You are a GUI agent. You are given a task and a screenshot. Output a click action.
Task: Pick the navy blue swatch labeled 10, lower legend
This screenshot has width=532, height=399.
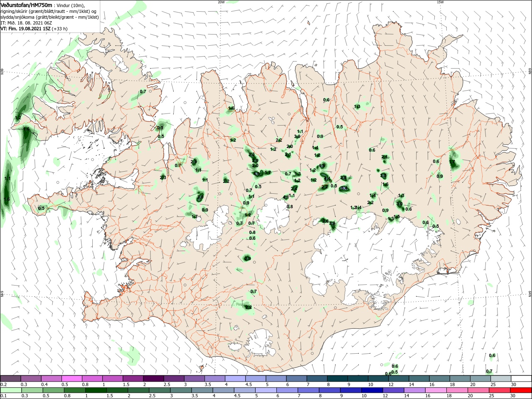click(x=371, y=390)
